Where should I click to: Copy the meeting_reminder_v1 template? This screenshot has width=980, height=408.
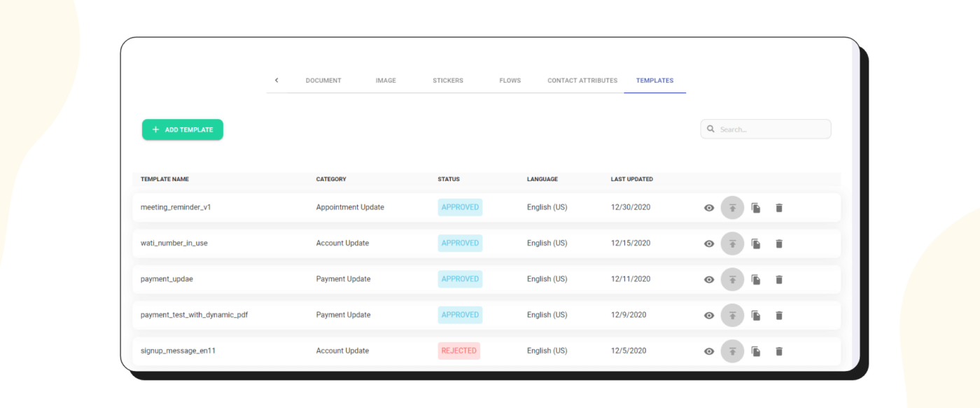point(756,208)
